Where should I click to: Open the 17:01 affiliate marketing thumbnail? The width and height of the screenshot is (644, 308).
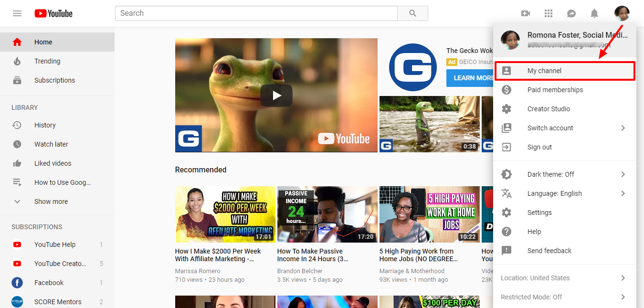225,214
